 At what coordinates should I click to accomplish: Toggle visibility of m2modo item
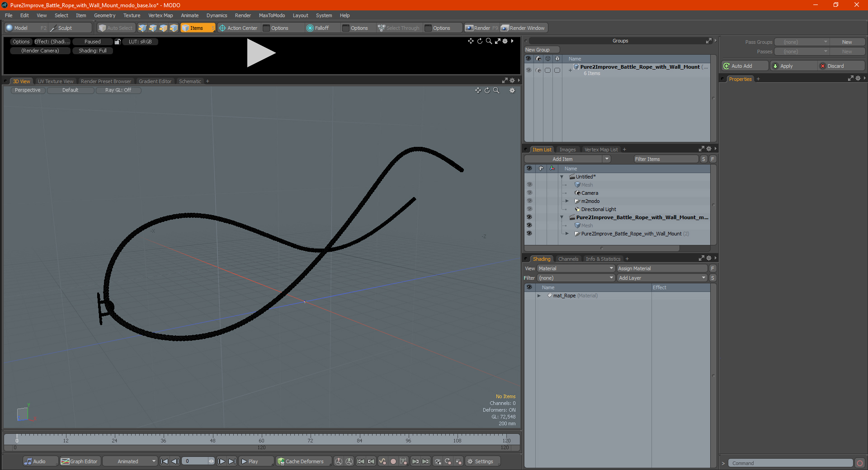[x=529, y=201]
